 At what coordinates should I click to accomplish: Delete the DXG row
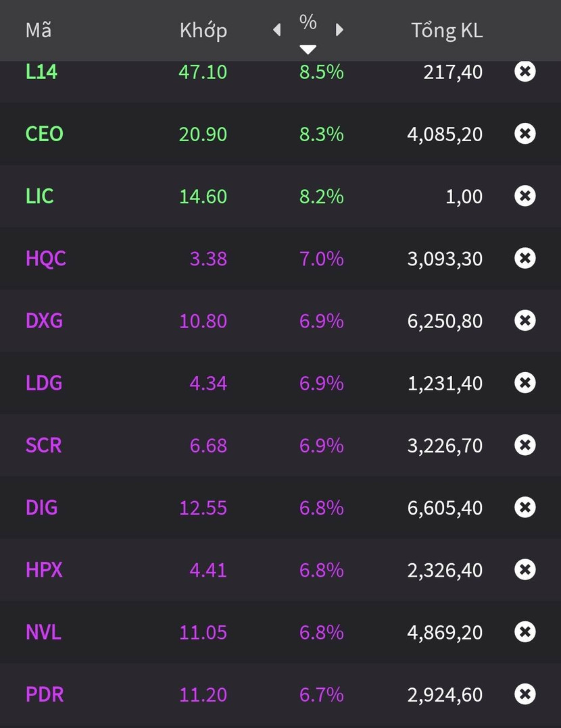click(525, 320)
